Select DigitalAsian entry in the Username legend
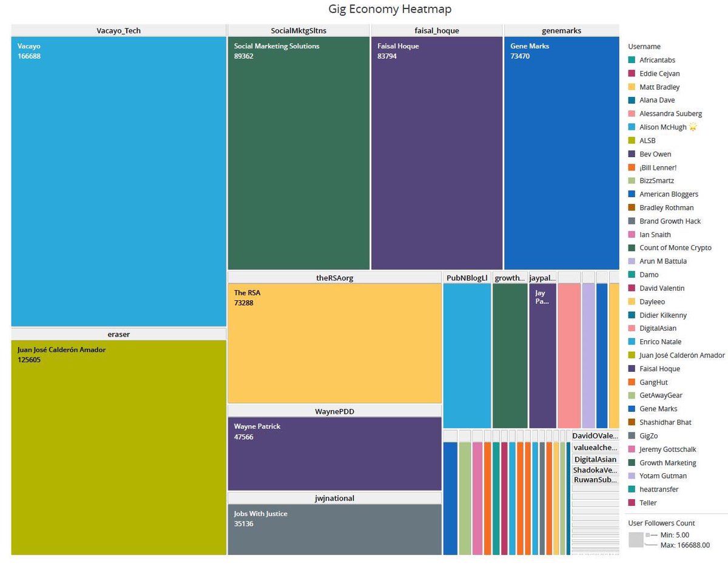728x569 pixels. 652,328
